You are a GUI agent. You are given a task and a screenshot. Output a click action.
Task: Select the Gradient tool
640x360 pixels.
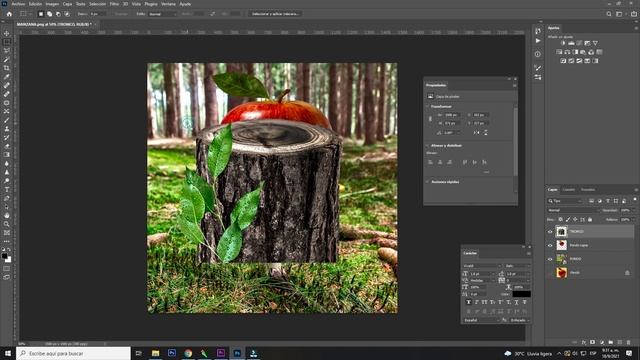[x=7, y=155]
